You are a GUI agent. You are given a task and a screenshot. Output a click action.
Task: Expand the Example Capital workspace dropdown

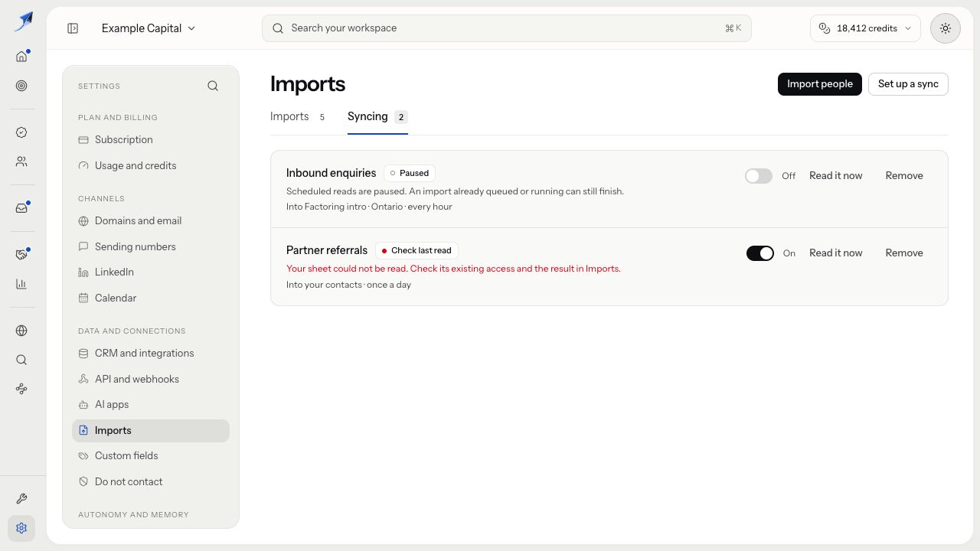149,28
